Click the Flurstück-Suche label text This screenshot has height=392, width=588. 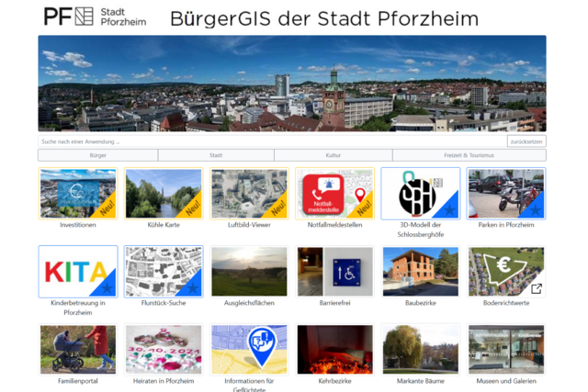click(x=164, y=303)
